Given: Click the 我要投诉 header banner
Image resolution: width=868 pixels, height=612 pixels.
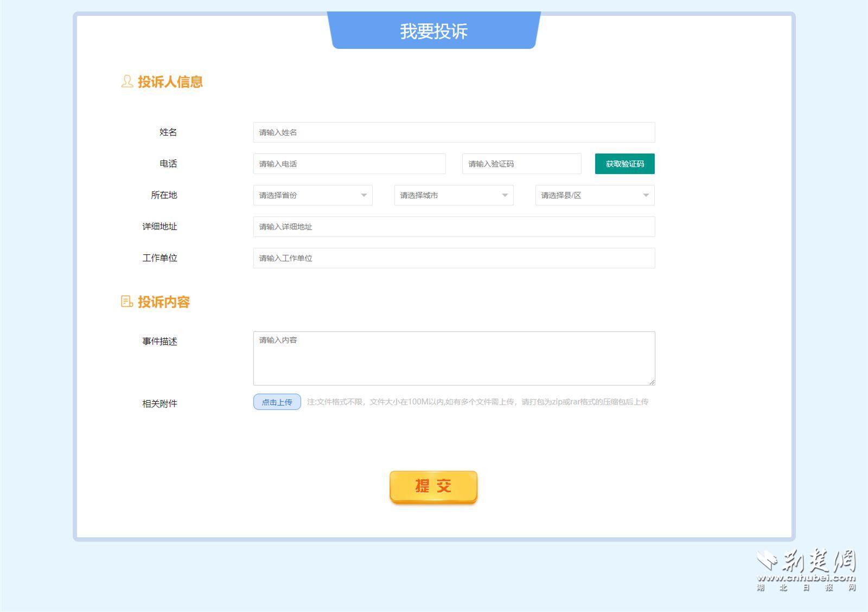Looking at the screenshot, I should coord(433,31).
